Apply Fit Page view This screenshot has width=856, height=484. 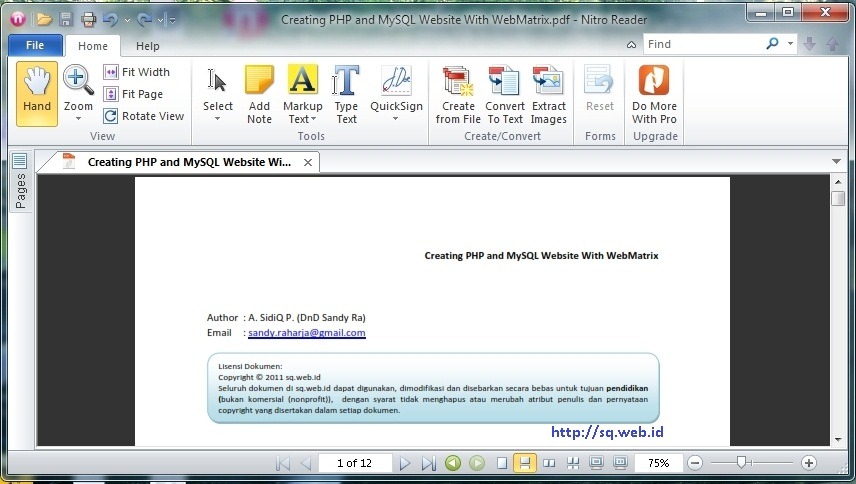click(x=133, y=94)
